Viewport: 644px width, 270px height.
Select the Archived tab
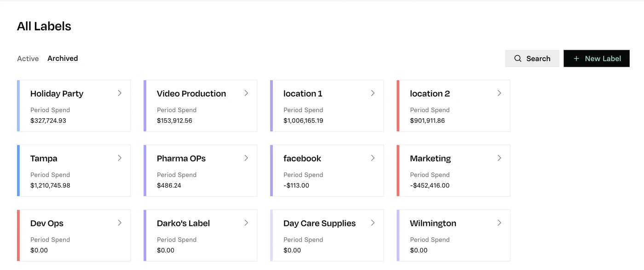coord(63,58)
